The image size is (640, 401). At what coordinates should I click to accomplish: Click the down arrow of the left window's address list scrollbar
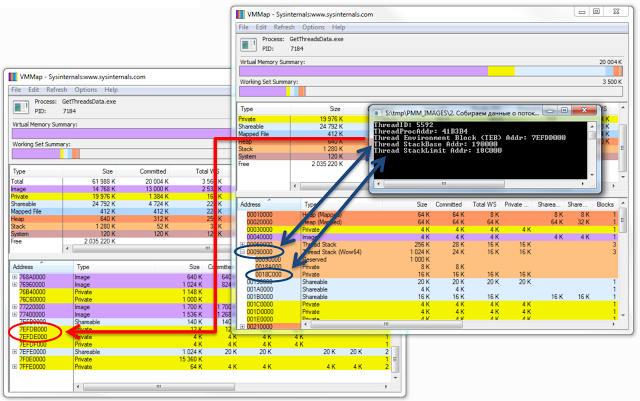(x=395, y=378)
